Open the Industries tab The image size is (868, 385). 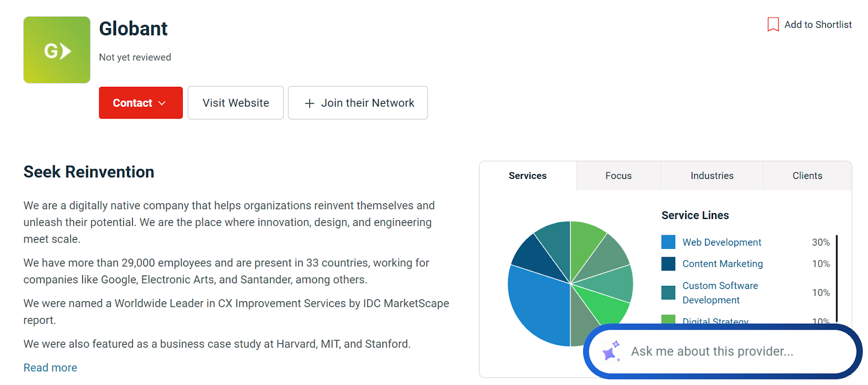[712, 176]
